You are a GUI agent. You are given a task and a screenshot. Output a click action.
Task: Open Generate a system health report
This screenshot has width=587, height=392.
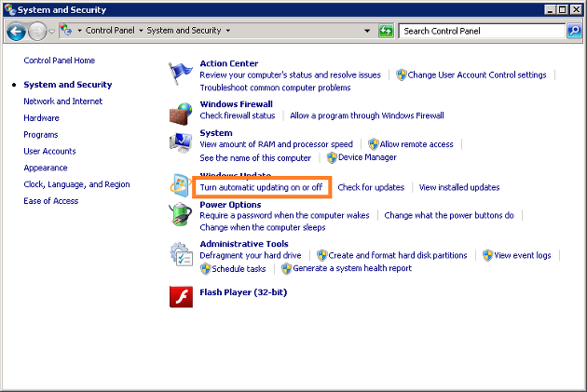[x=352, y=268]
